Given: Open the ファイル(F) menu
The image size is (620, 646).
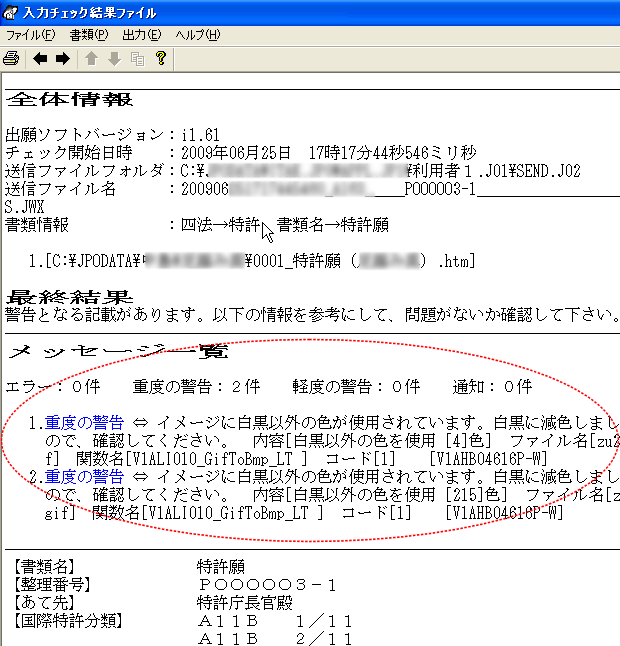Looking at the screenshot, I should coord(30,35).
